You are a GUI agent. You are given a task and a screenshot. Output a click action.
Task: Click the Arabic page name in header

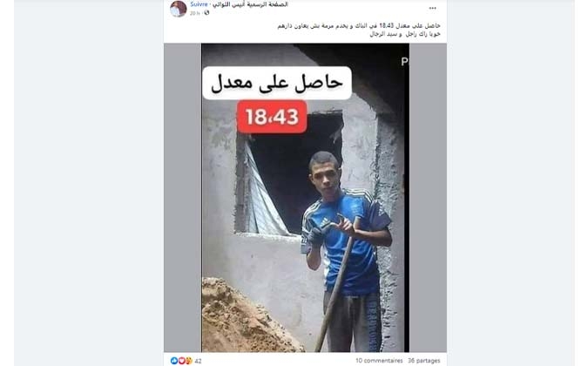coord(251,4)
